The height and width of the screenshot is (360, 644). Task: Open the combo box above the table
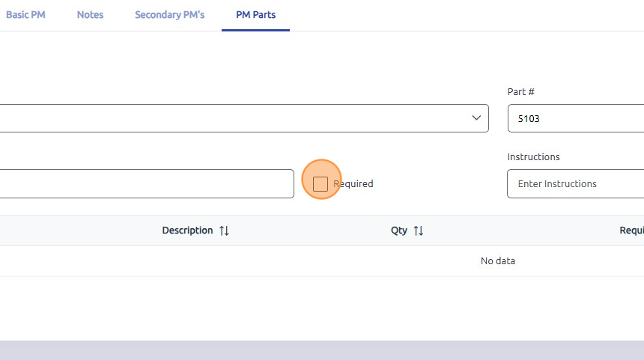(240, 118)
